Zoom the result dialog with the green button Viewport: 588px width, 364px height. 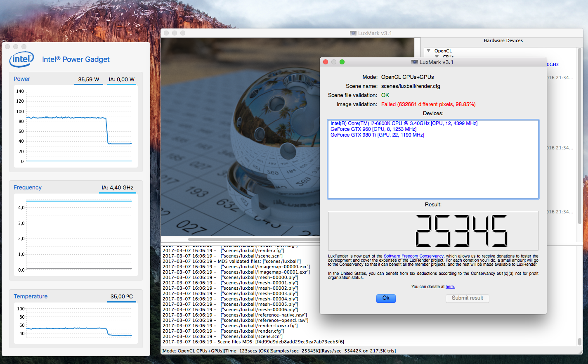tap(342, 62)
